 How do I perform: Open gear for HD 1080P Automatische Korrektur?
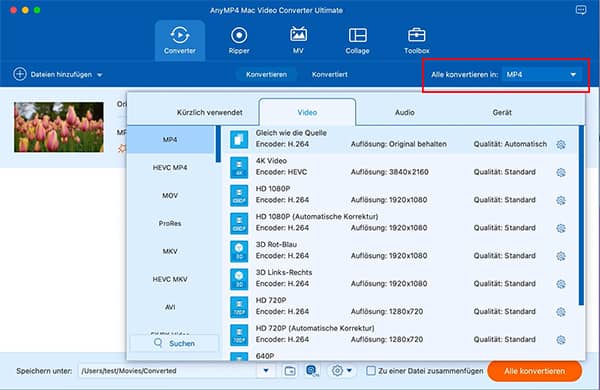click(561, 228)
